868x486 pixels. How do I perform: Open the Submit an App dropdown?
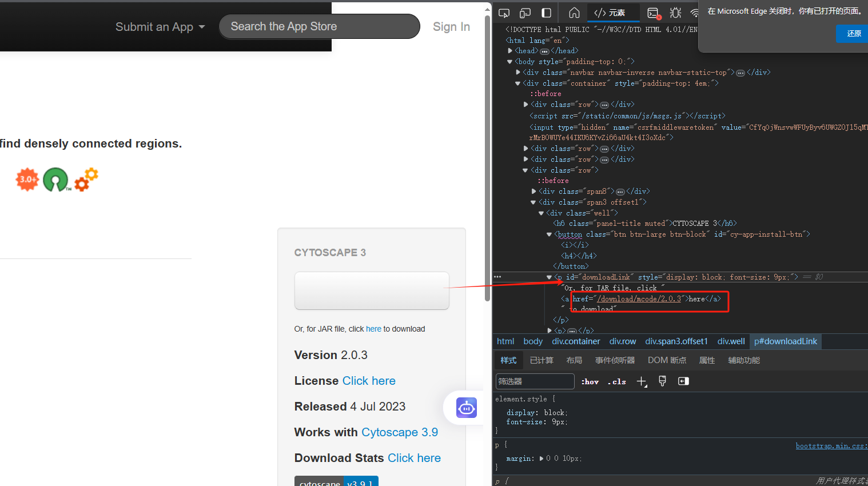click(x=160, y=27)
